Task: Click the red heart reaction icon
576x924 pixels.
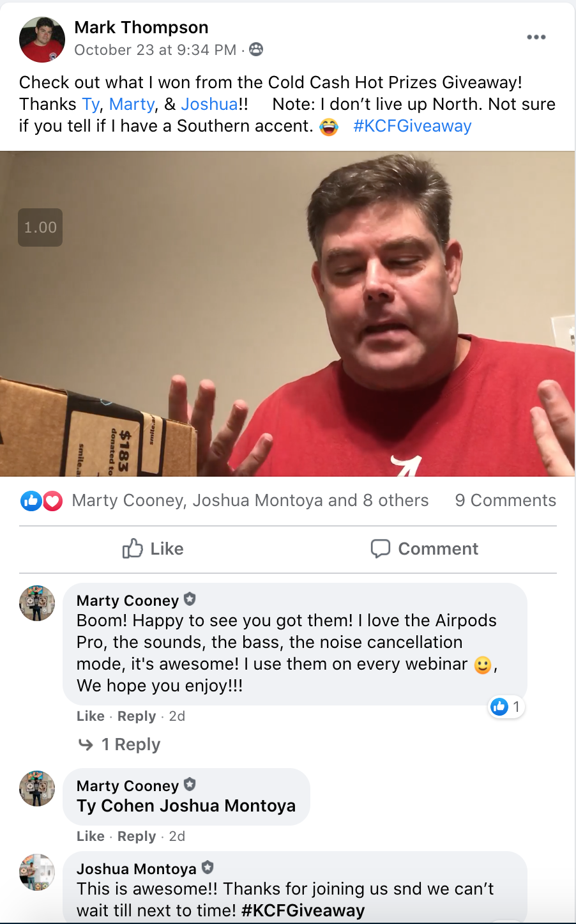Action: coord(52,501)
